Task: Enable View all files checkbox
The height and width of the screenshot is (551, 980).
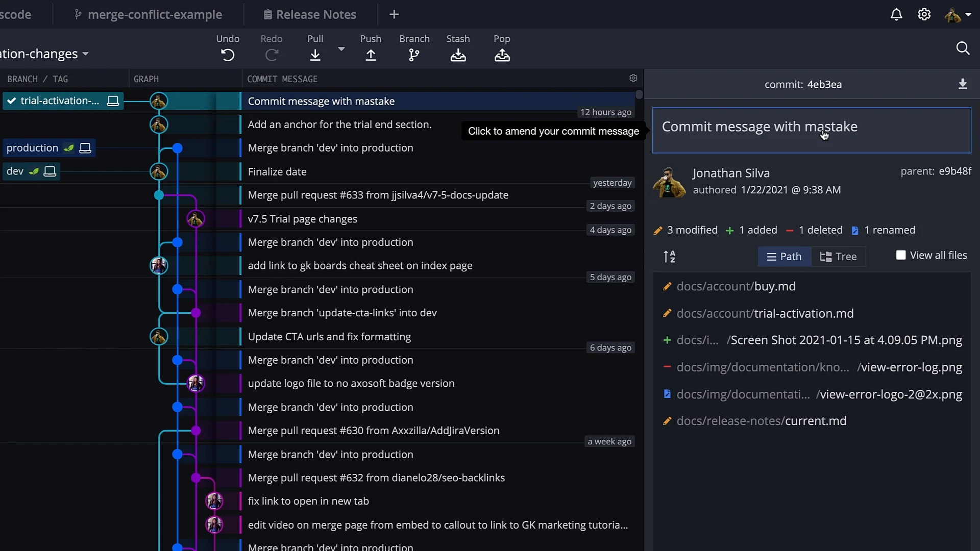Action: coord(901,255)
